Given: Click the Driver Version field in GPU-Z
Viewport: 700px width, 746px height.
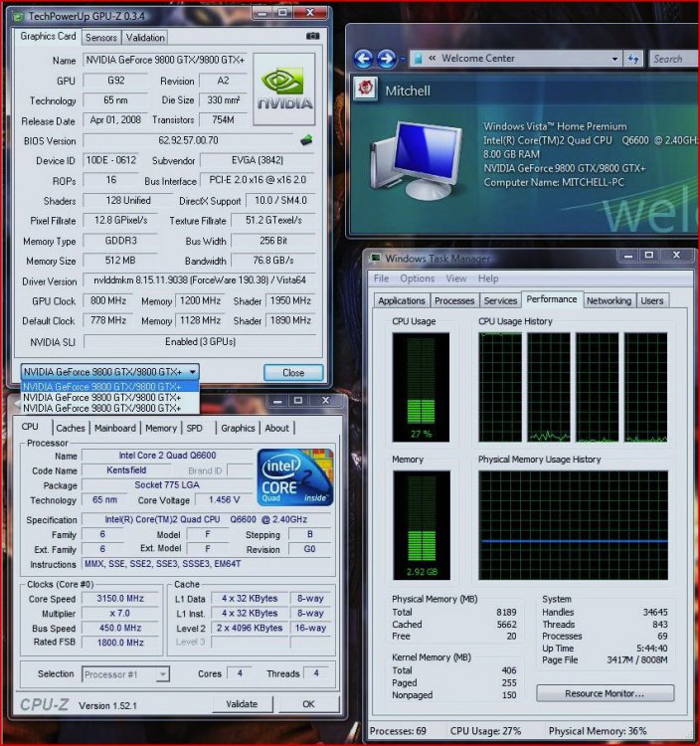Looking at the screenshot, I should [x=200, y=280].
